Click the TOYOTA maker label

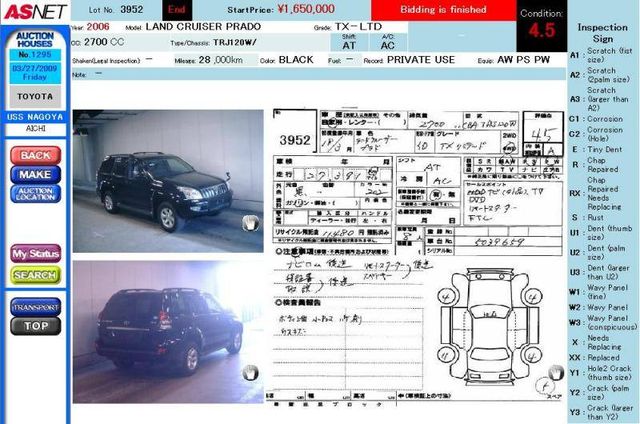35,97
